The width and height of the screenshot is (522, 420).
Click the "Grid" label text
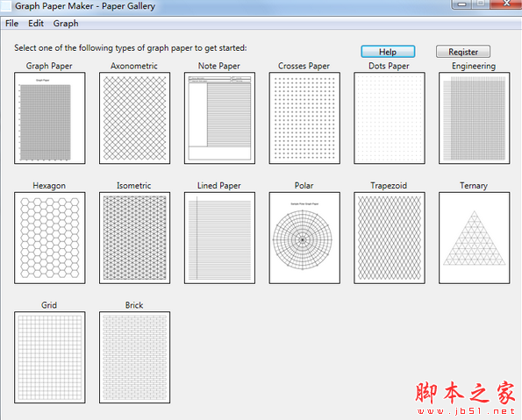[49, 305]
